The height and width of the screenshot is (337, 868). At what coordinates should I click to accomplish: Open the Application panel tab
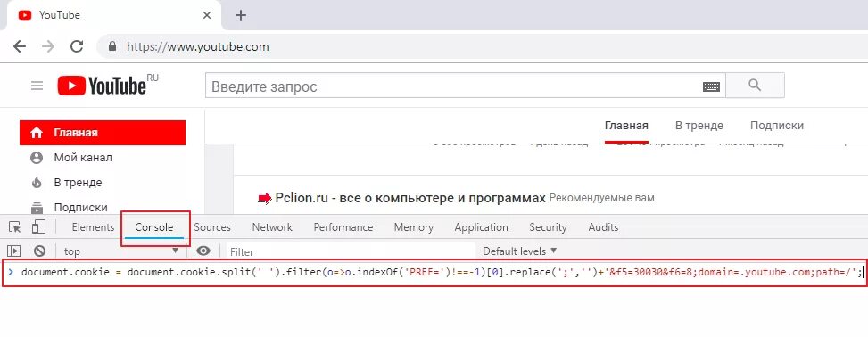481,227
